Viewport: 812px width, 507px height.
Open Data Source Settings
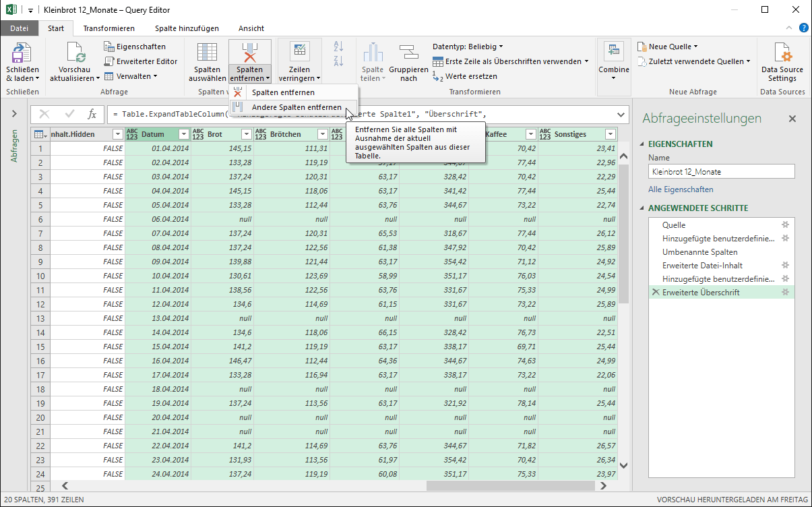tap(782, 61)
